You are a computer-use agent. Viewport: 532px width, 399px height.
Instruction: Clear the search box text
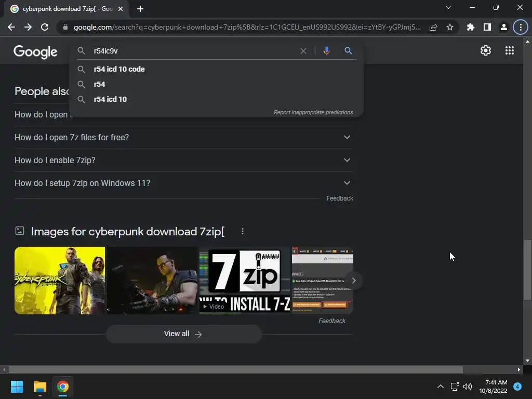pyautogui.click(x=303, y=51)
